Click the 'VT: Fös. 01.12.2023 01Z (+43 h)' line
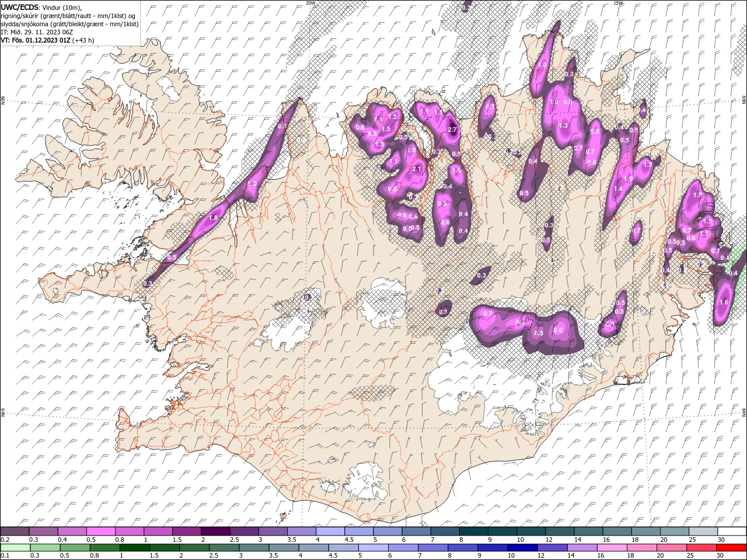The height and width of the screenshot is (560, 747). point(47,40)
